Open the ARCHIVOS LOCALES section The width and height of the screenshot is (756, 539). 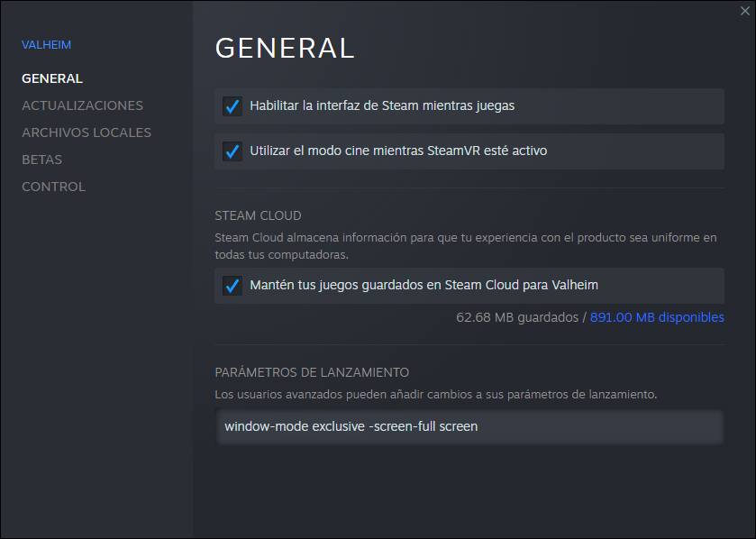(87, 132)
